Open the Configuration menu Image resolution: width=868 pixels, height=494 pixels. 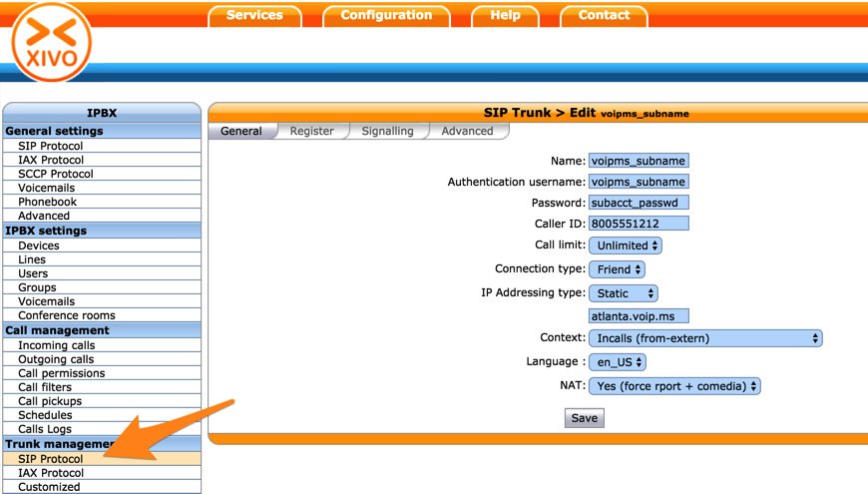coord(386,16)
